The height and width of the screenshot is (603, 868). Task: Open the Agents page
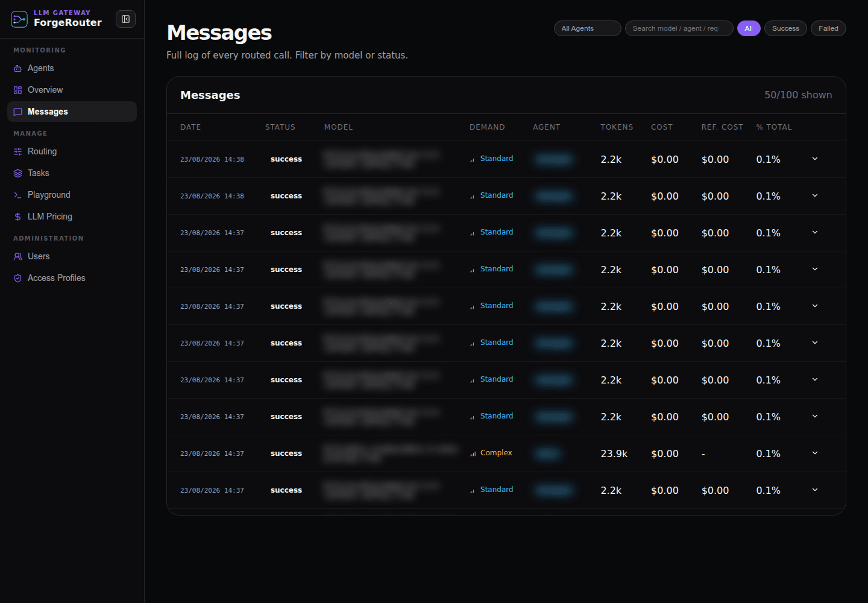(x=72, y=69)
